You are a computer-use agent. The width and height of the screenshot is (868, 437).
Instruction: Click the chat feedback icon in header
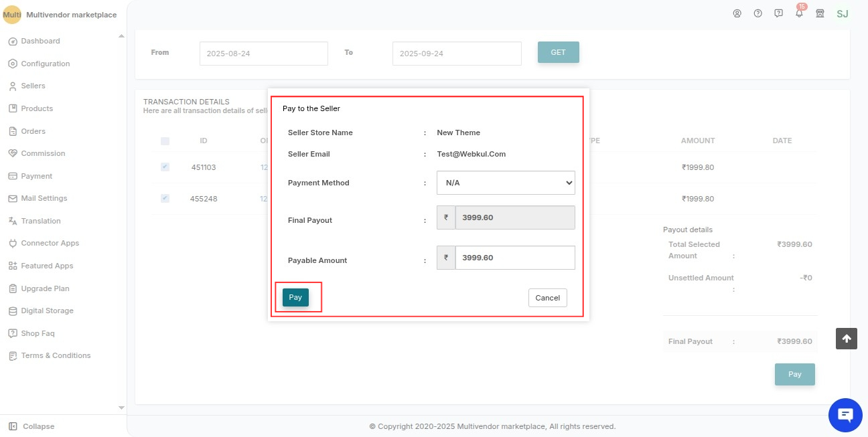tap(778, 13)
